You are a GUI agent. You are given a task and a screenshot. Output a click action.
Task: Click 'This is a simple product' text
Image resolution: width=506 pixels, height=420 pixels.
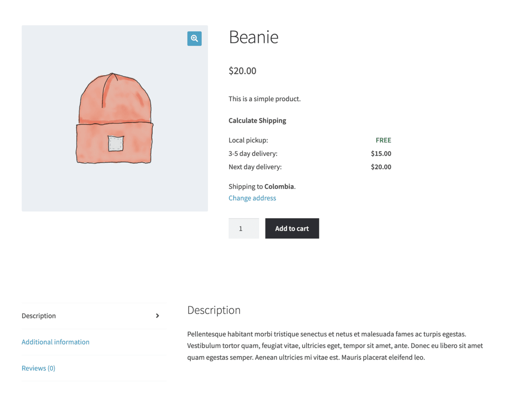click(265, 98)
